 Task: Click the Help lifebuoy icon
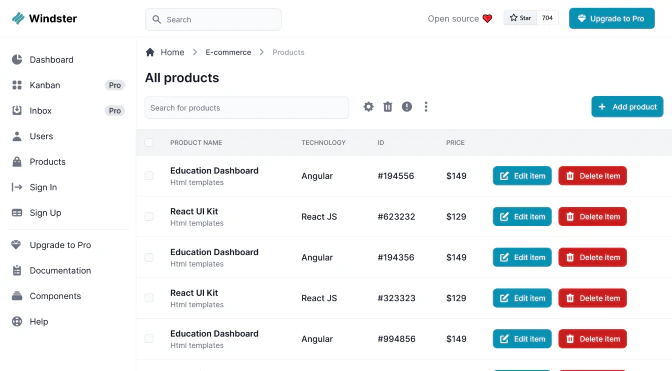click(17, 321)
